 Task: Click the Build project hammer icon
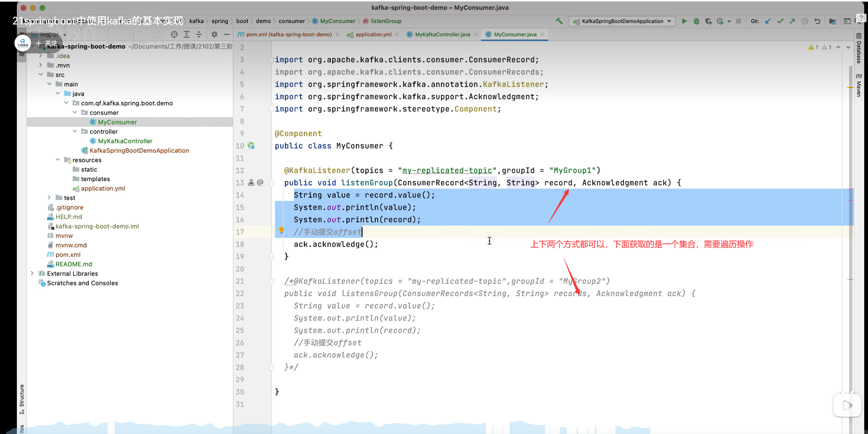[559, 21]
